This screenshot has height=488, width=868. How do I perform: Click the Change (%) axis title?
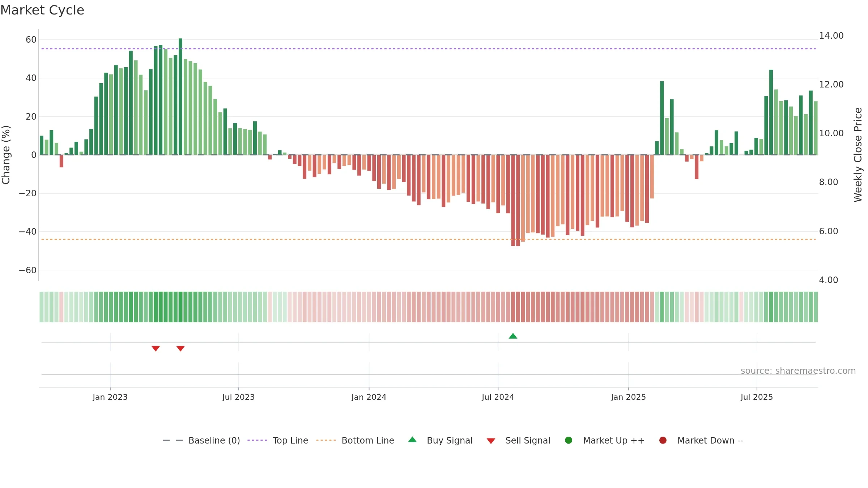point(6,155)
